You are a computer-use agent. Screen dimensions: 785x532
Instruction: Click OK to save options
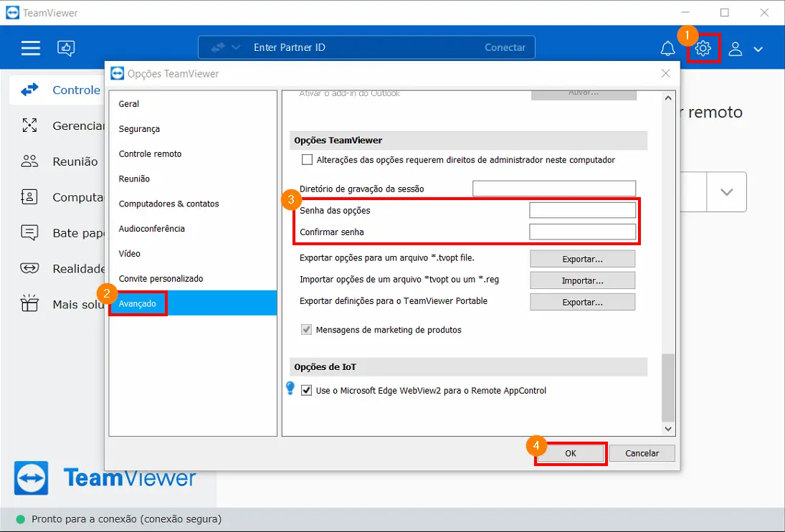(x=571, y=453)
